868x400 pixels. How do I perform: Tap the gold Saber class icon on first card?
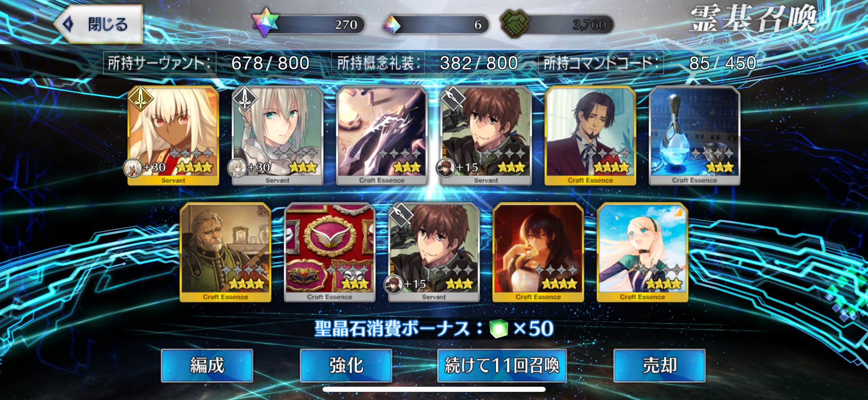[140, 98]
